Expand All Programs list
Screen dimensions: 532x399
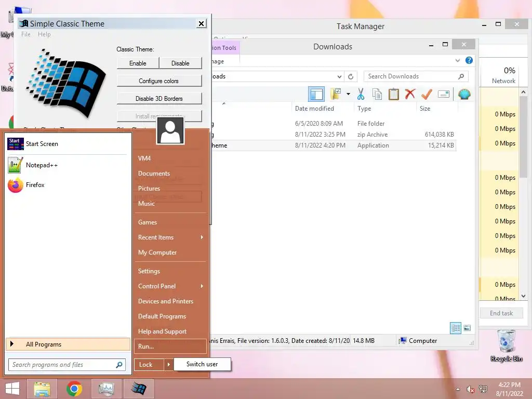(x=68, y=344)
